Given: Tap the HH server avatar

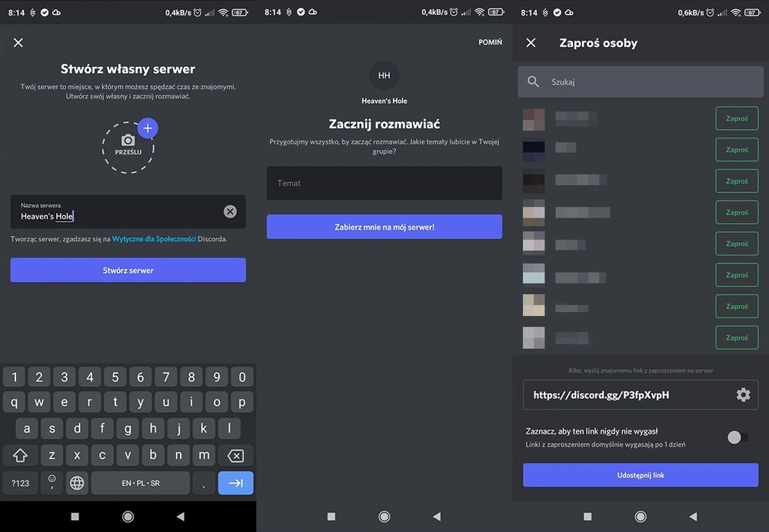Looking at the screenshot, I should pyautogui.click(x=384, y=75).
